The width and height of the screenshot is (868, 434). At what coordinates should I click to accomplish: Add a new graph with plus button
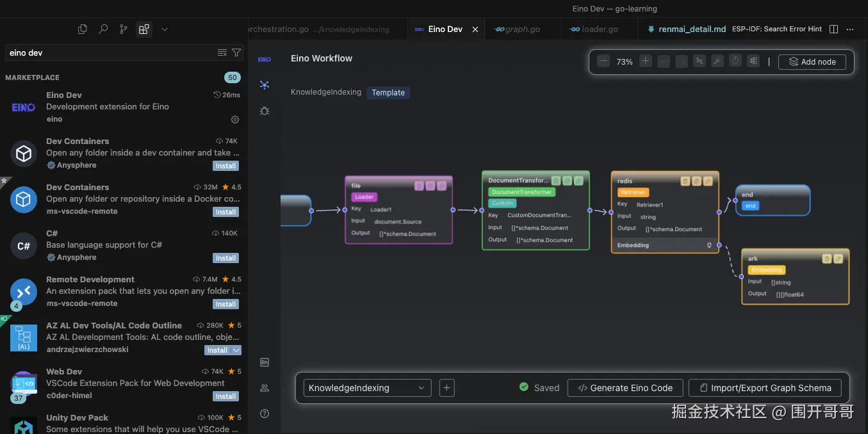point(447,388)
